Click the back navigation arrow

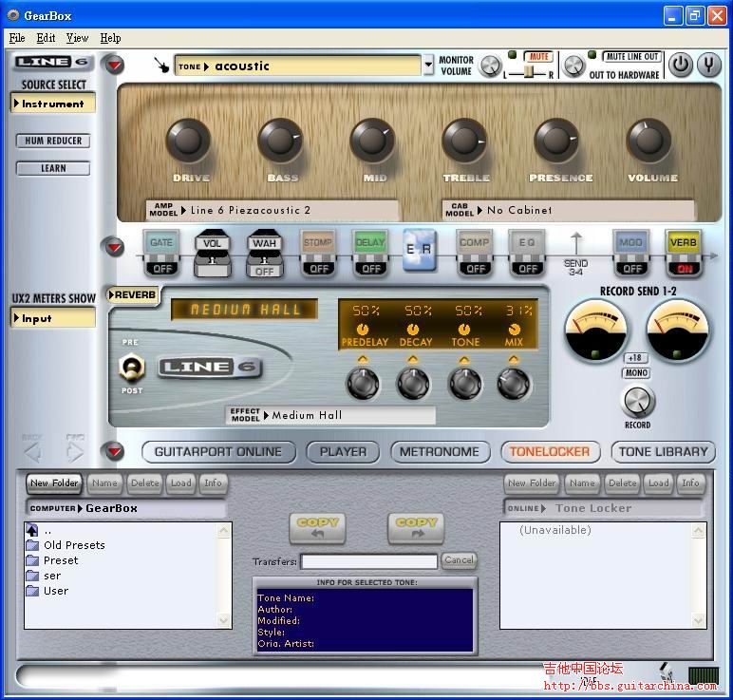[32, 452]
